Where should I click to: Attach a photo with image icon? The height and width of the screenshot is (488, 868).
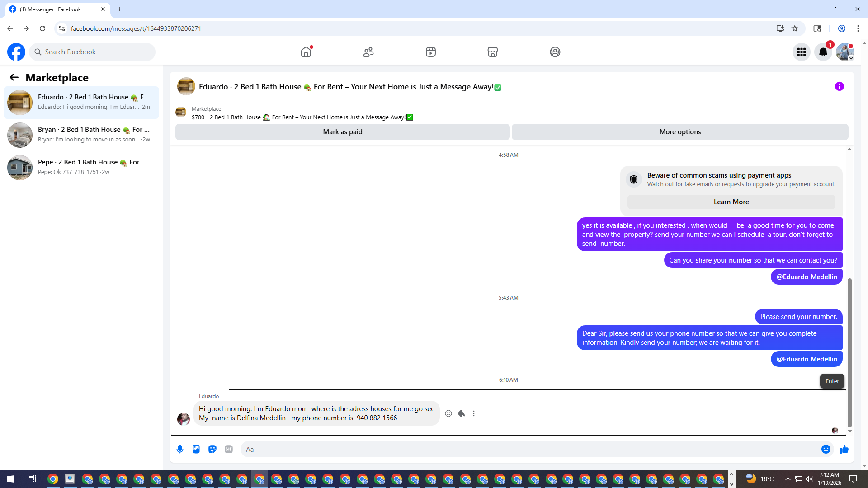(x=196, y=449)
